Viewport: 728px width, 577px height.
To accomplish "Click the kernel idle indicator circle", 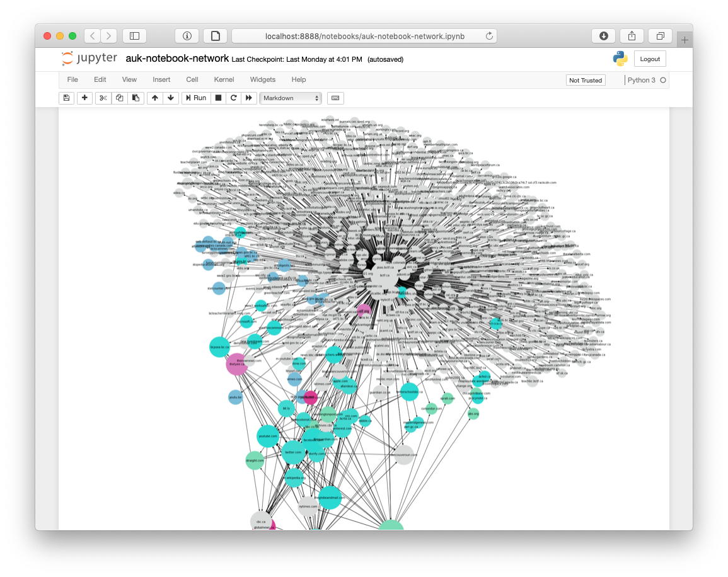I will tap(663, 80).
